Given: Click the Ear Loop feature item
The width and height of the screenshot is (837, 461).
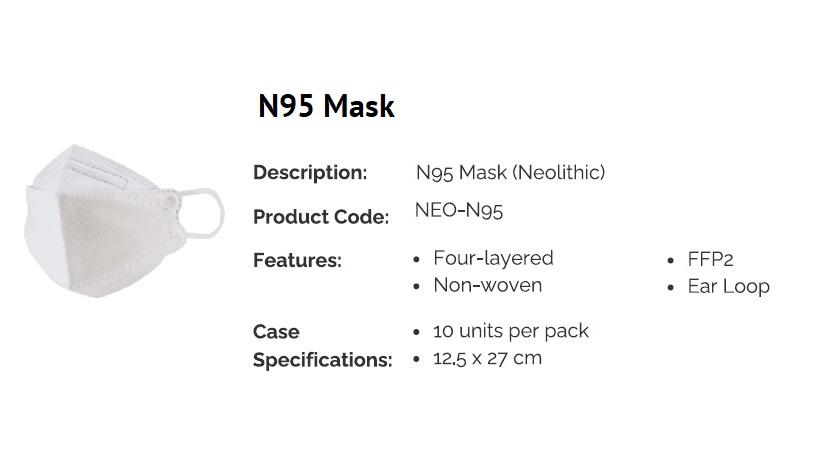Looking at the screenshot, I should [x=729, y=287].
